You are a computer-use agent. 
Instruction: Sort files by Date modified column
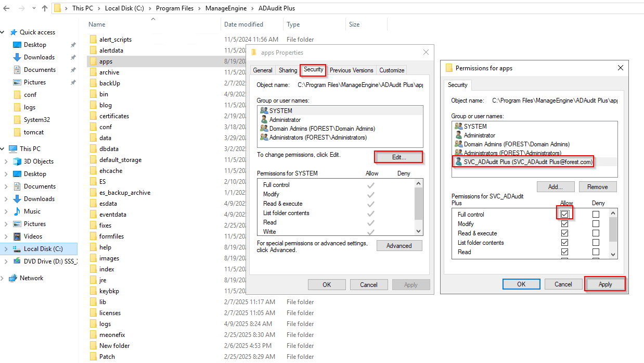(243, 24)
